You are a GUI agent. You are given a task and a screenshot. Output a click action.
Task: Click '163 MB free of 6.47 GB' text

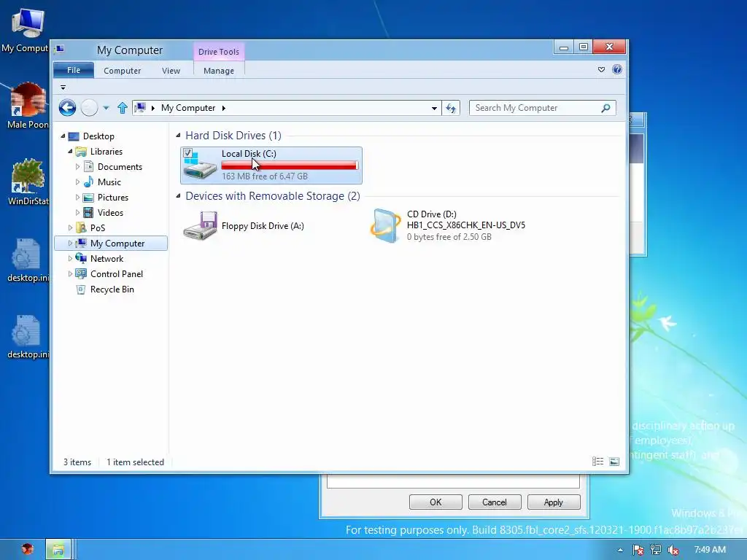[x=264, y=176]
